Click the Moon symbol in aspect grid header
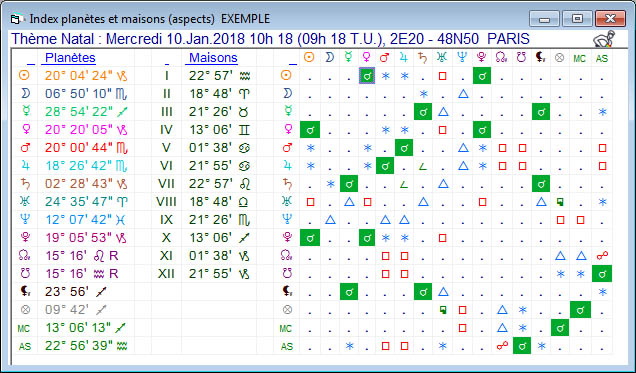This screenshot has height=373, width=636. pyautogui.click(x=329, y=58)
